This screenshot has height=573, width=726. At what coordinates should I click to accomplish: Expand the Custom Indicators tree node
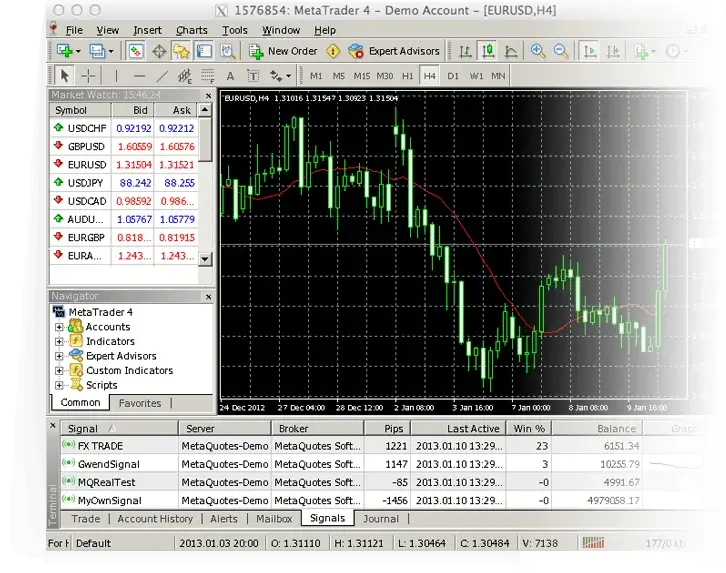coord(60,370)
